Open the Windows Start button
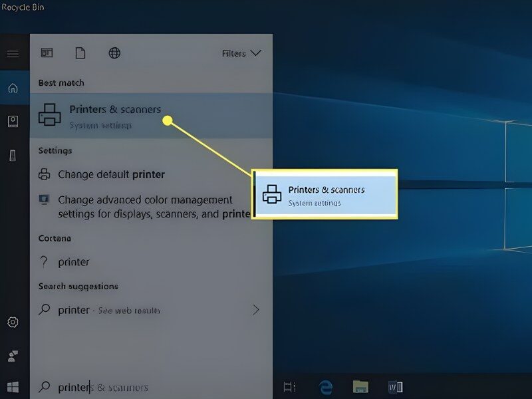 coord(13,387)
